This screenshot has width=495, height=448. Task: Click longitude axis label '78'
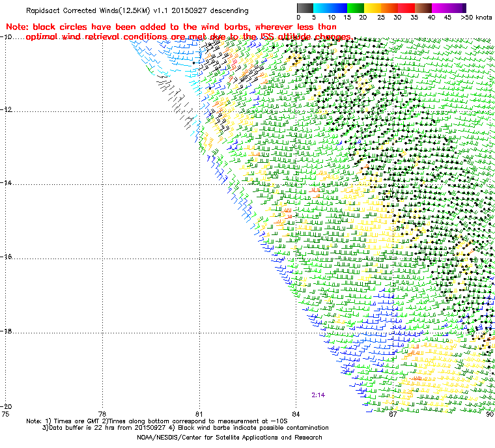102,414
